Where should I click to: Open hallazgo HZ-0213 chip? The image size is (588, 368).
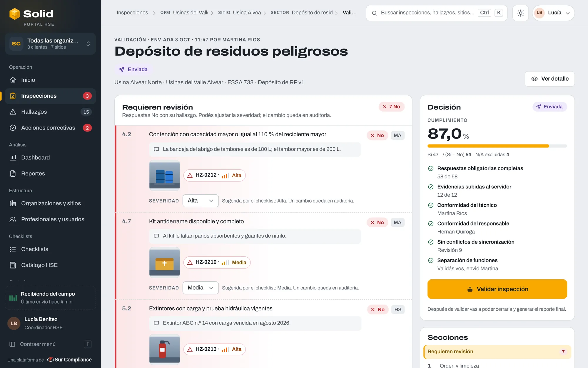point(214,349)
